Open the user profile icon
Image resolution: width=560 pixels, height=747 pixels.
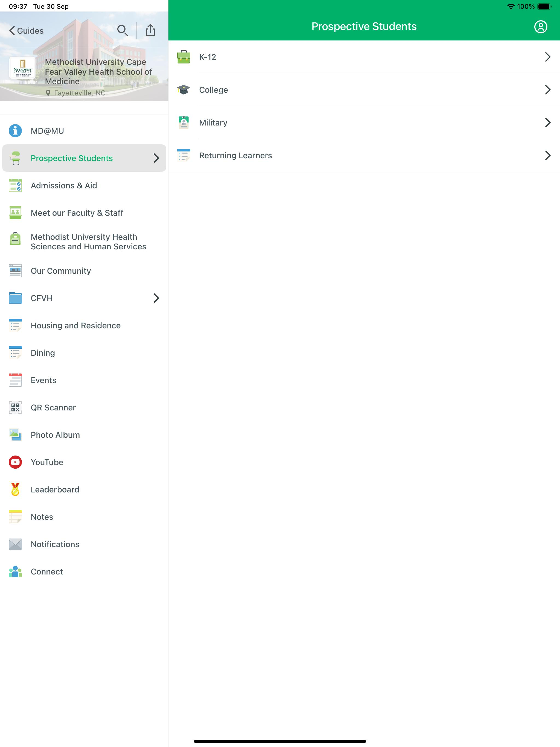(540, 27)
